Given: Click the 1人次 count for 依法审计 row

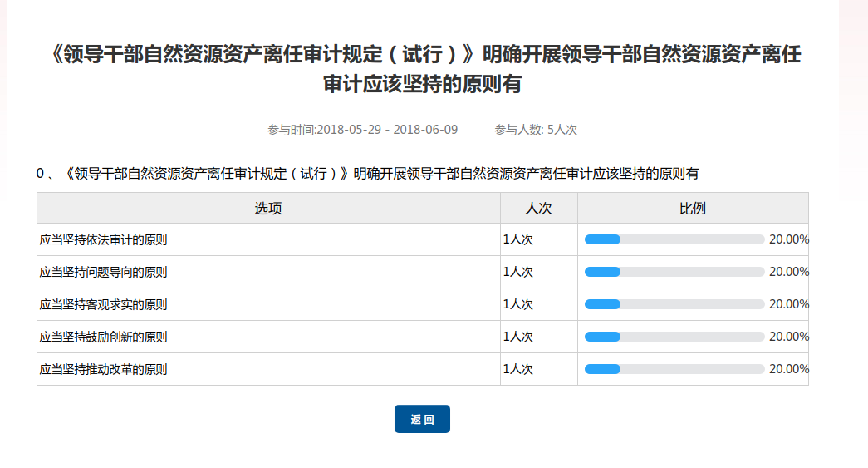Looking at the screenshot, I should pos(517,239).
